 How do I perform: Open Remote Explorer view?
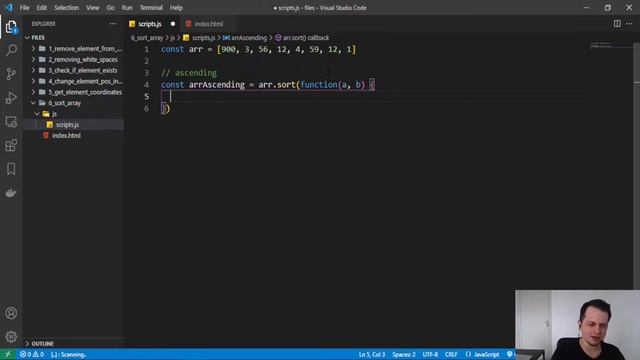(11, 122)
